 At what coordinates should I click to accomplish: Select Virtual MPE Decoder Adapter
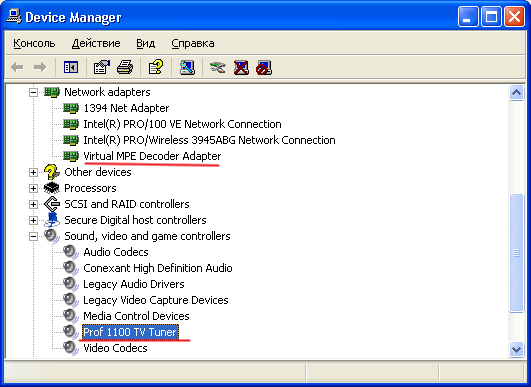click(152, 156)
